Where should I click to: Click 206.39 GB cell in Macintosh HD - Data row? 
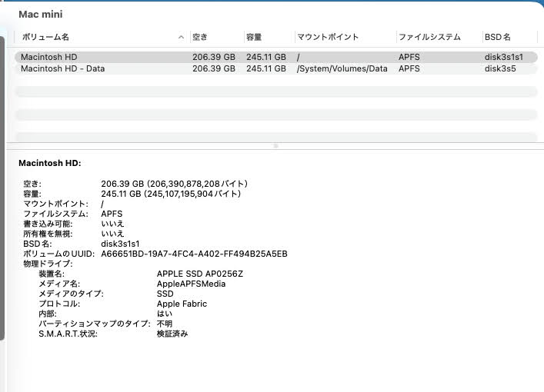(214, 68)
